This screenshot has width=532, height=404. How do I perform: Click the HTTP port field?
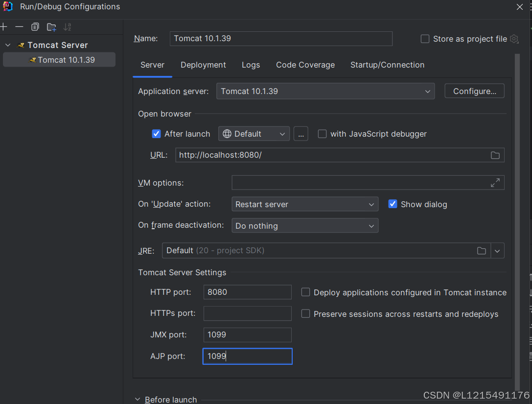point(247,292)
